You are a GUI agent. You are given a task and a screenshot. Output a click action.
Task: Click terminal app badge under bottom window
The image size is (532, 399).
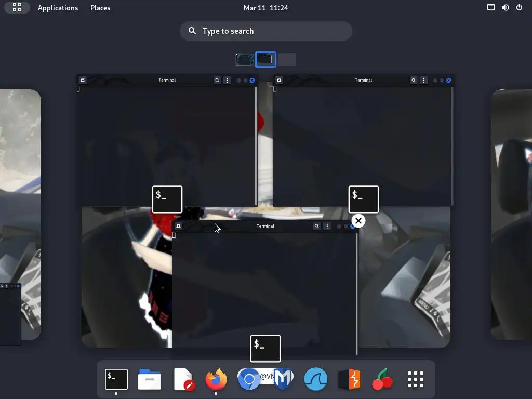coord(265,349)
